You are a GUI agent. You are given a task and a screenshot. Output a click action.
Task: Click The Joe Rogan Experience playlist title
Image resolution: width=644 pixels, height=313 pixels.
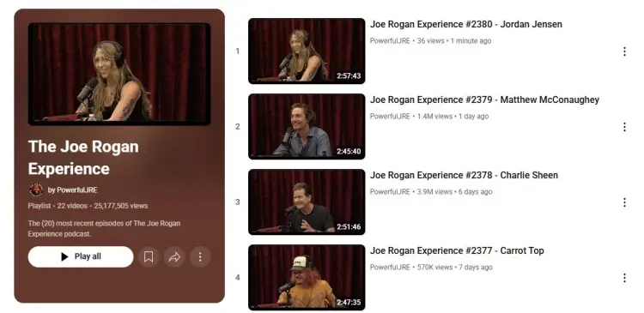83,158
